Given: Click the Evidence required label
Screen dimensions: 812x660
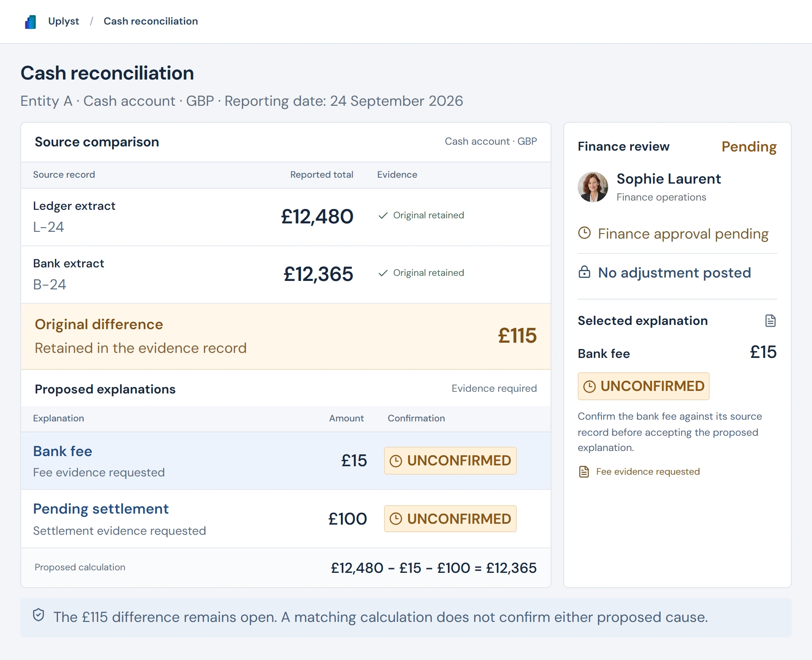Looking at the screenshot, I should pos(494,388).
